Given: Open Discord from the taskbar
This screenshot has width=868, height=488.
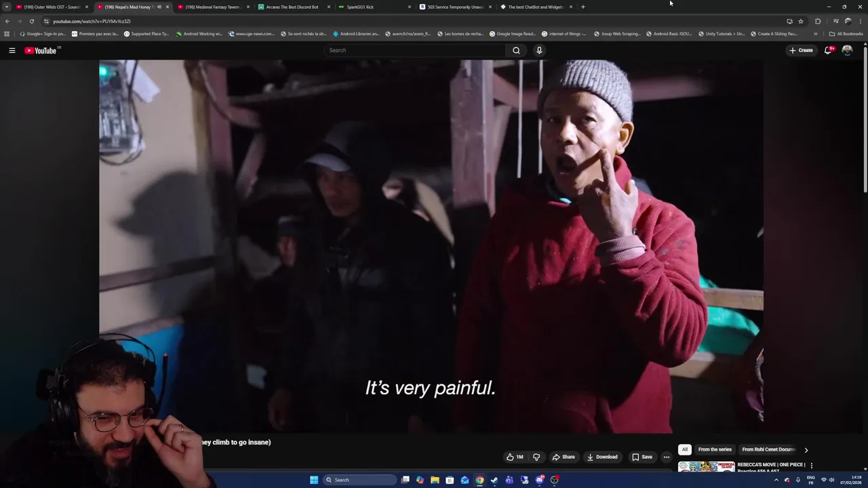Looking at the screenshot, I should 539,480.
